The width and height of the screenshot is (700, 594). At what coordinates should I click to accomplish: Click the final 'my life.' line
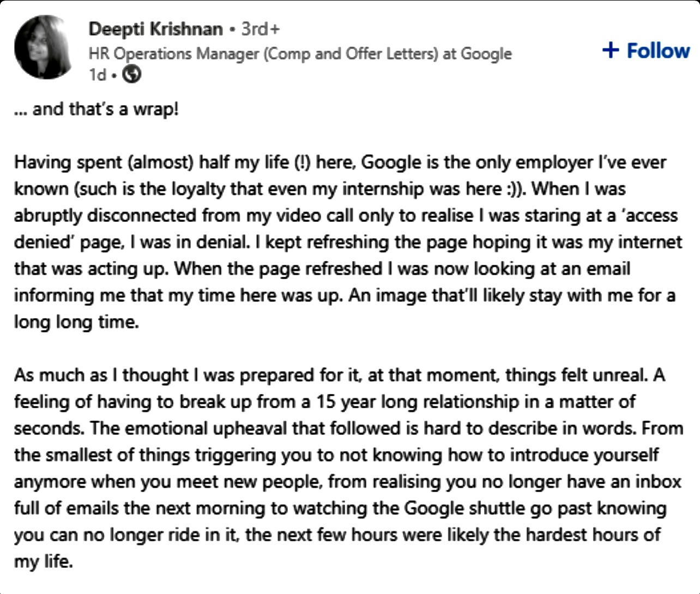pos(44,561)
